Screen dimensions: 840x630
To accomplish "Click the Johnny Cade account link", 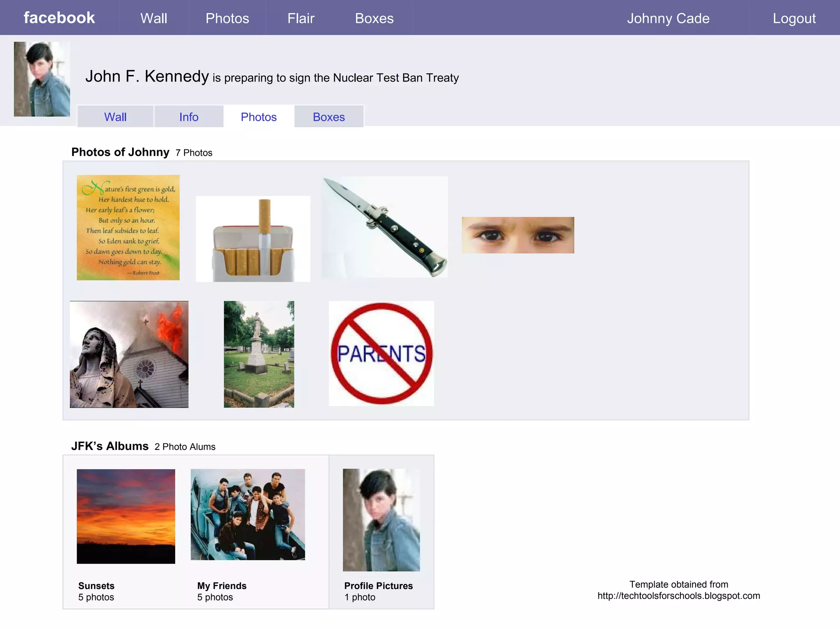I will pyautogui.click(x=668, y=18).
